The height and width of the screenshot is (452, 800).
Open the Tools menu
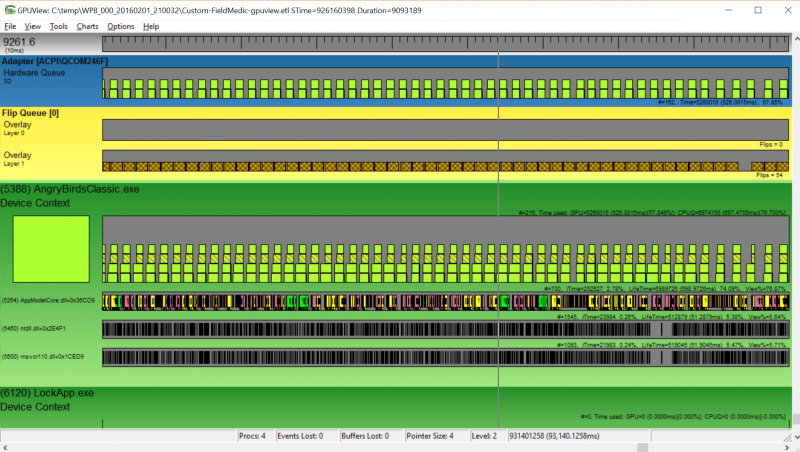(x=59, y=27)
